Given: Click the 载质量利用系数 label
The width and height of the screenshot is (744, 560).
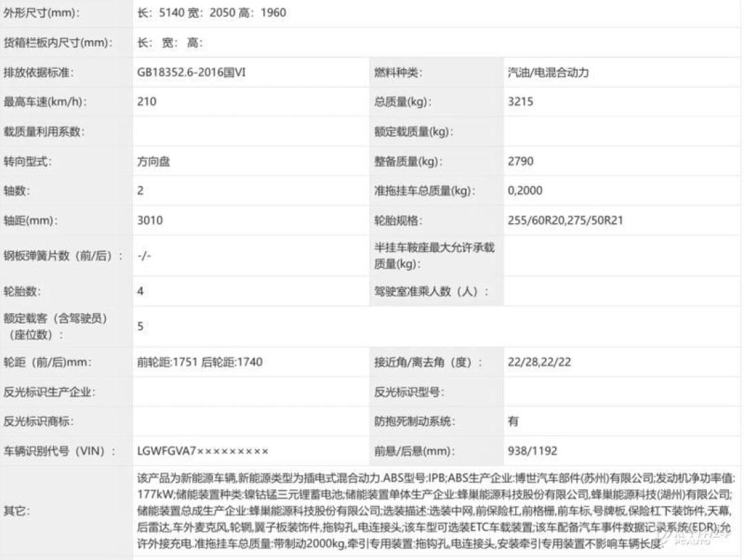Looking at the screenshot, I should [43, 132].
